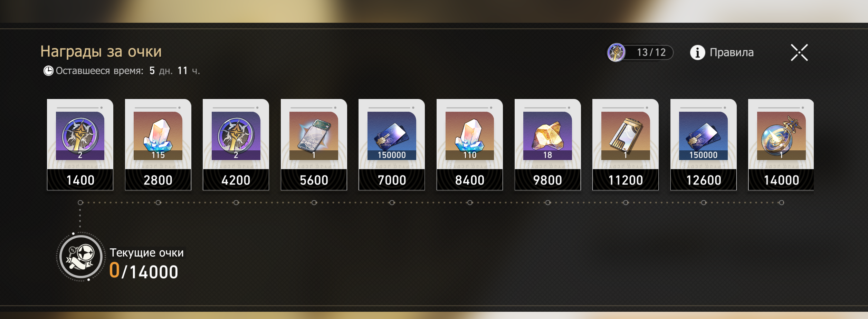Click the 0/14000 current points text
Screen dimensions: 868x319
144,271
